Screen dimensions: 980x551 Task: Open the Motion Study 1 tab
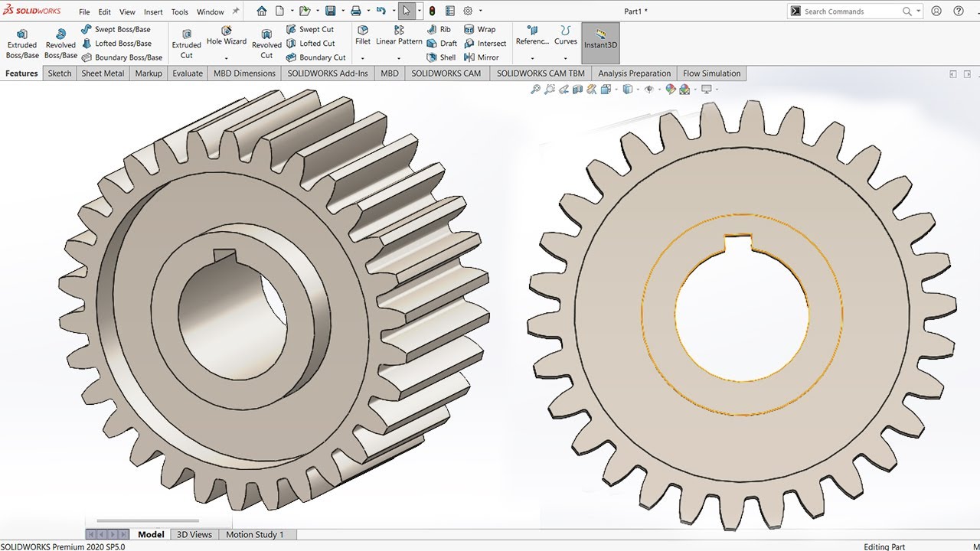255,534
